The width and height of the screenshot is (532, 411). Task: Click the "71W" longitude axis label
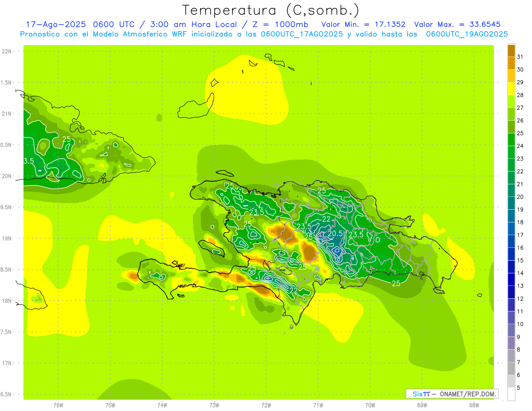pyautogui.click(x=318, y=405)
